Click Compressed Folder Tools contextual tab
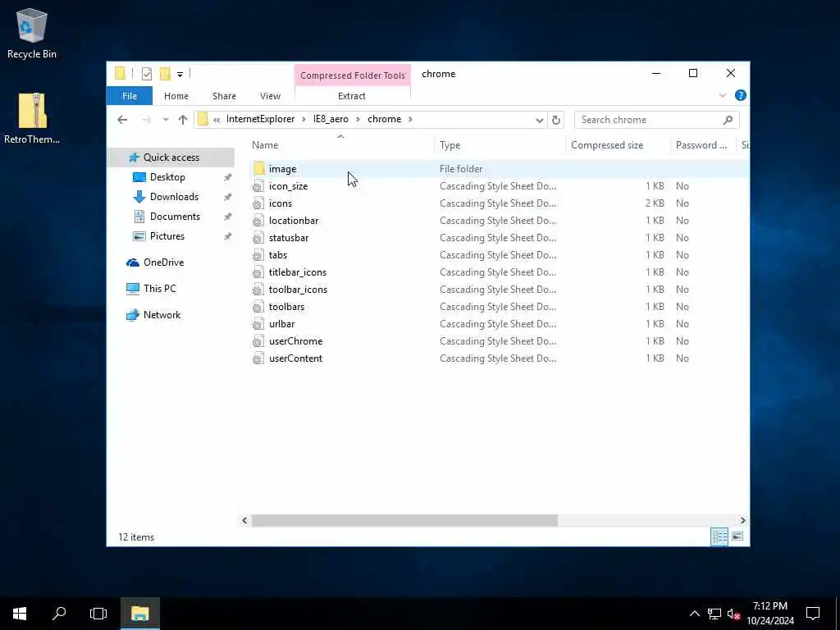840x630 pixels. (353, 75)
